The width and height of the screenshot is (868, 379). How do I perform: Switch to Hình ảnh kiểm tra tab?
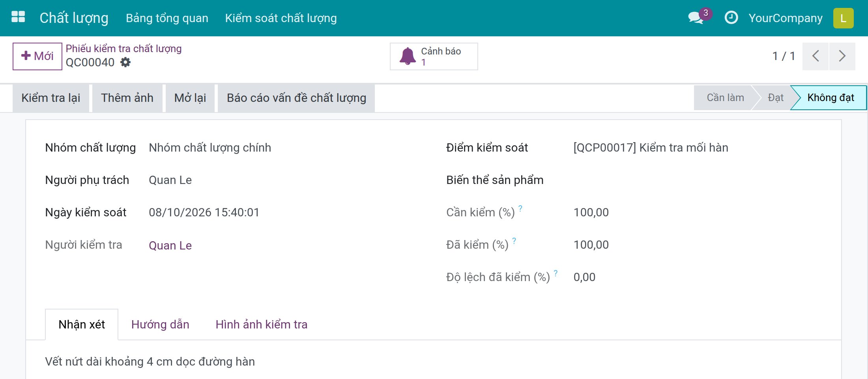261,325
